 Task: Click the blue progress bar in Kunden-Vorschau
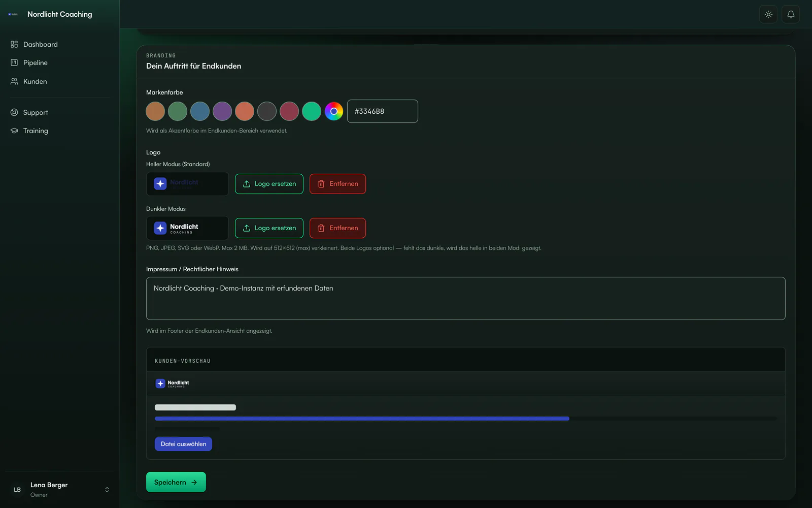tap(362, 419)
